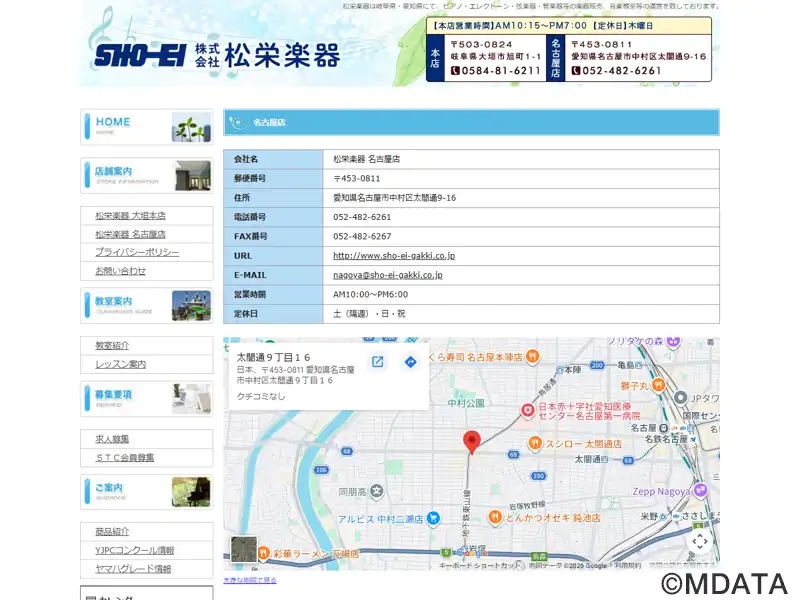Click the アルビス 中村二瀬店 shopping cart icon
800x600 pixels.
433,518
